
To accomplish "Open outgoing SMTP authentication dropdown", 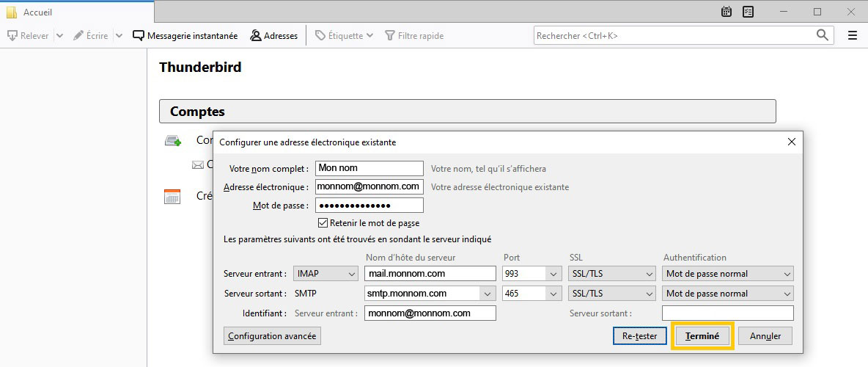I will (728, 294).
